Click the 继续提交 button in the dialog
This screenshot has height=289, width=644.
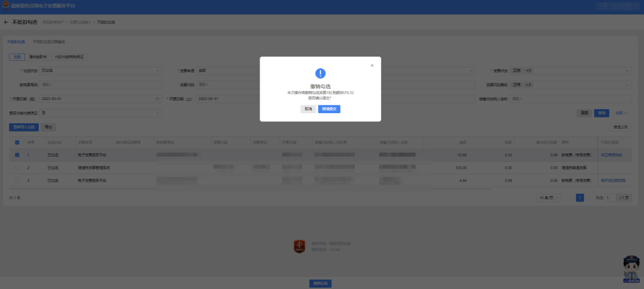(329, 109)
